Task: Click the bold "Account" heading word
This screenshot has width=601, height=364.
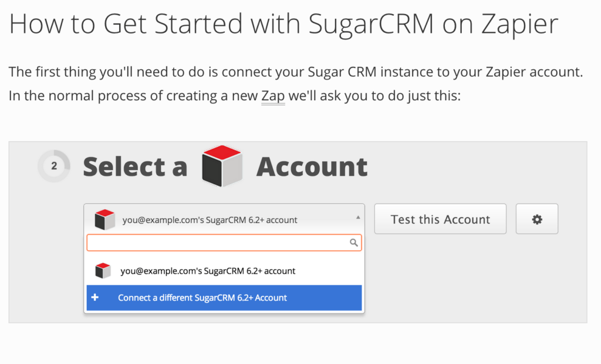Action: coord(312,167)
